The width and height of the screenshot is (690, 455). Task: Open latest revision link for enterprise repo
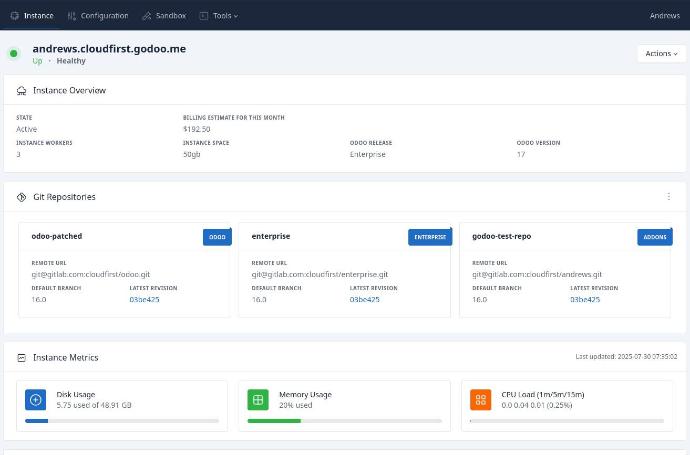click(364, 299)
